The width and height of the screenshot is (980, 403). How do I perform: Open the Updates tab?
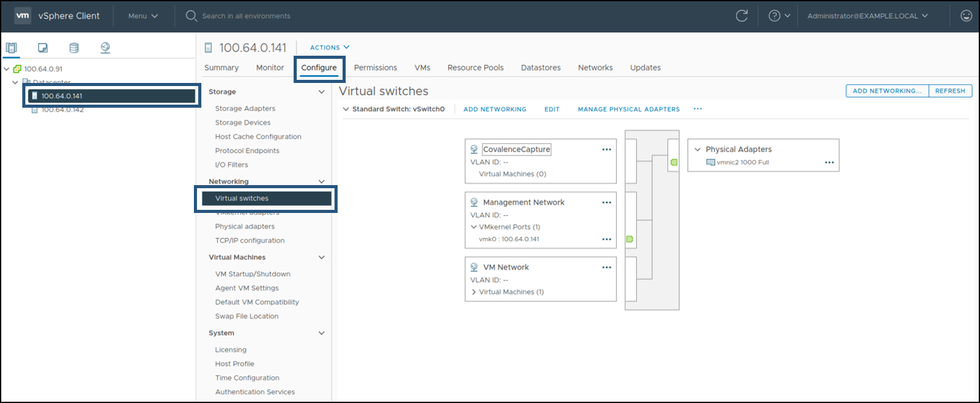click(x=645, y=67)
